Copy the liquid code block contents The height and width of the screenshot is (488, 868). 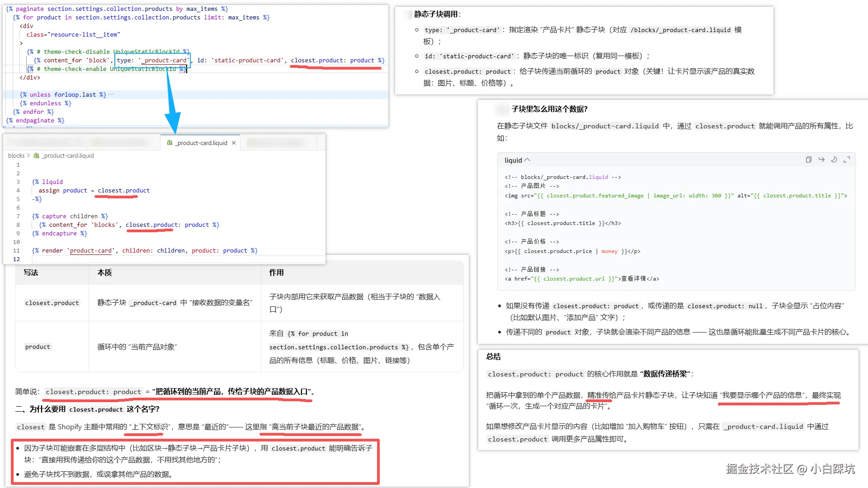click(808, 160)
